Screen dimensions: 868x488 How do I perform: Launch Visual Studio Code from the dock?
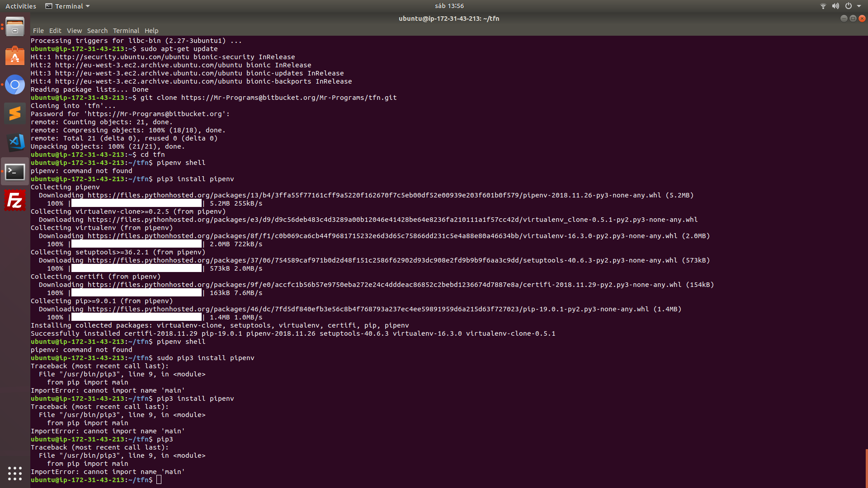pos(15,142)
